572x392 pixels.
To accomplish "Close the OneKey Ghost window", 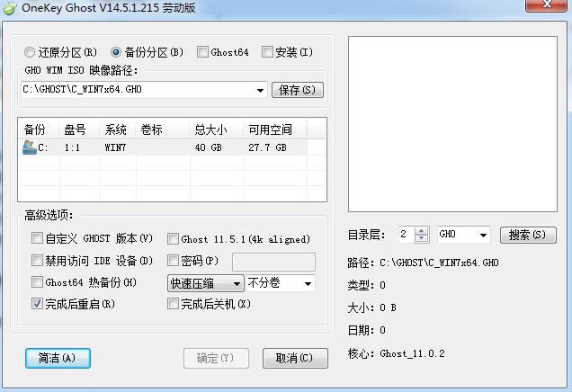I will (546, 4).
